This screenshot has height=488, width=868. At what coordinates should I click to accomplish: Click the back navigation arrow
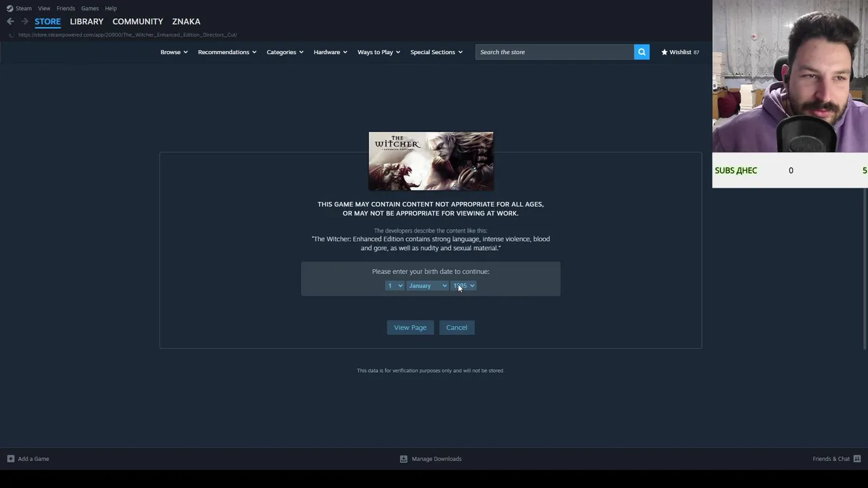click(10, 22)
